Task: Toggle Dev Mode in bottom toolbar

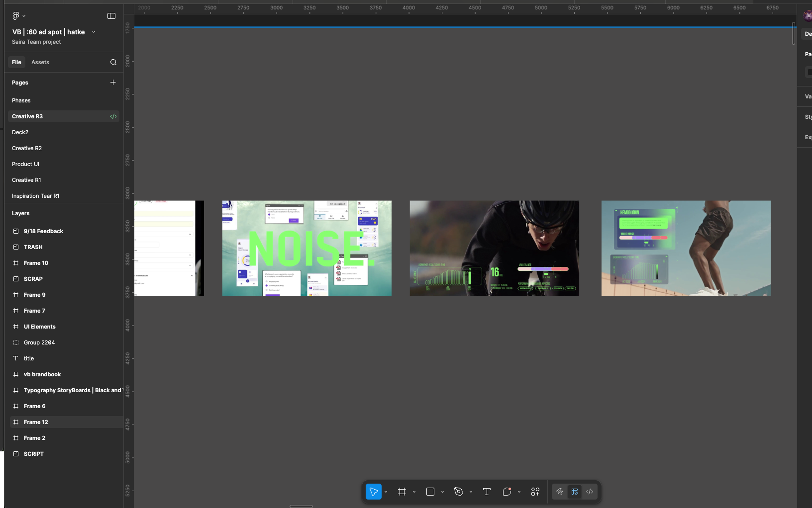Action: 590,492
